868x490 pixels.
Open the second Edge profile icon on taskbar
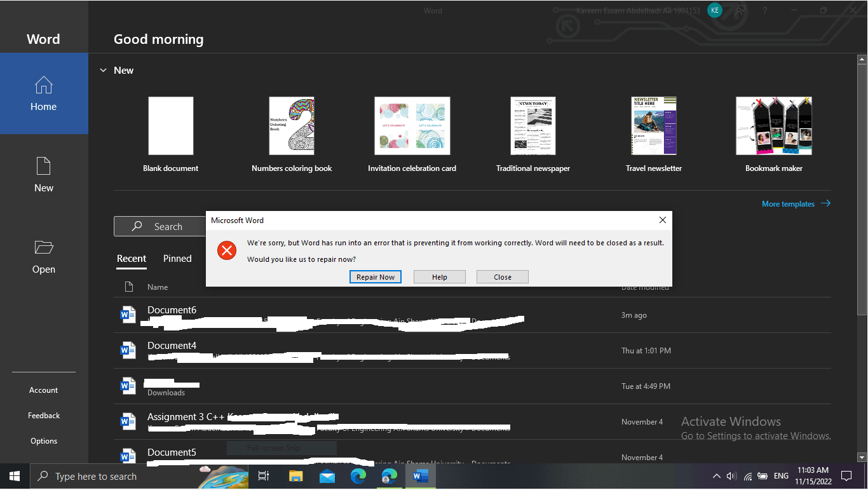(x=390, y=476)
